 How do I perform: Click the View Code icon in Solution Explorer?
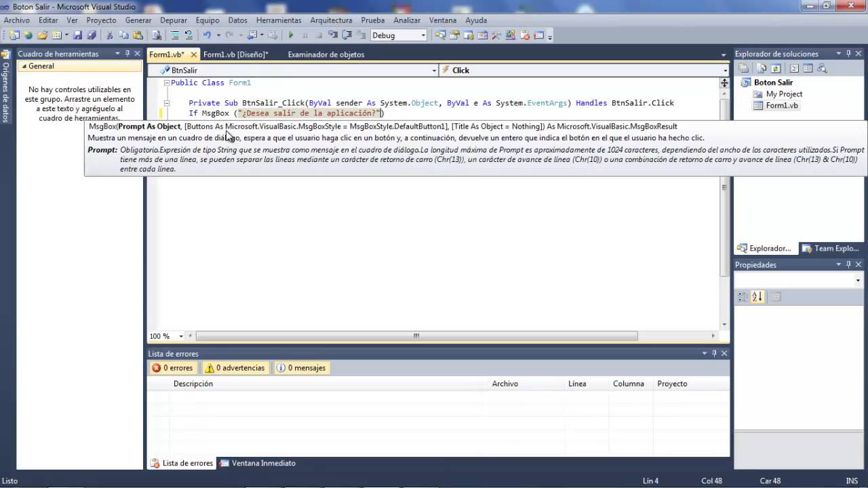point(794,68)
